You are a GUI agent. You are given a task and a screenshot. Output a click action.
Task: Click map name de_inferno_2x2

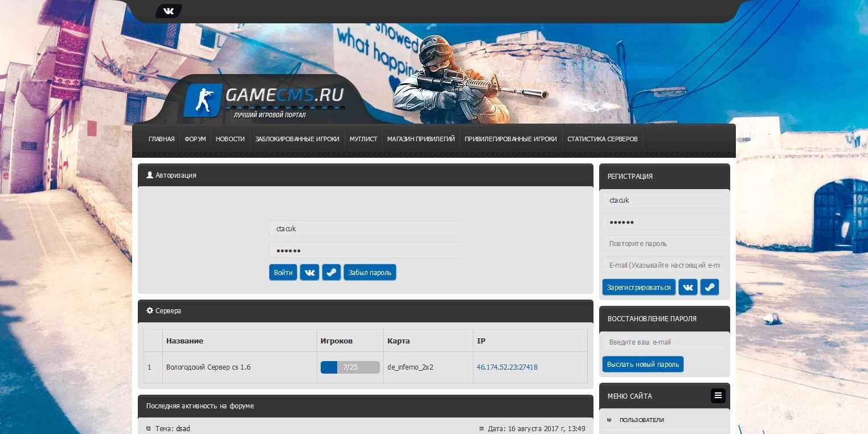click(410, 367)
